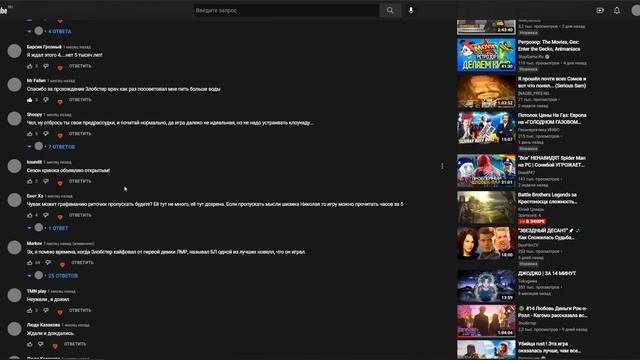Open the Battle Brothers Legends live stream
Screen dimensions: 640x360
tap(486, 207)
